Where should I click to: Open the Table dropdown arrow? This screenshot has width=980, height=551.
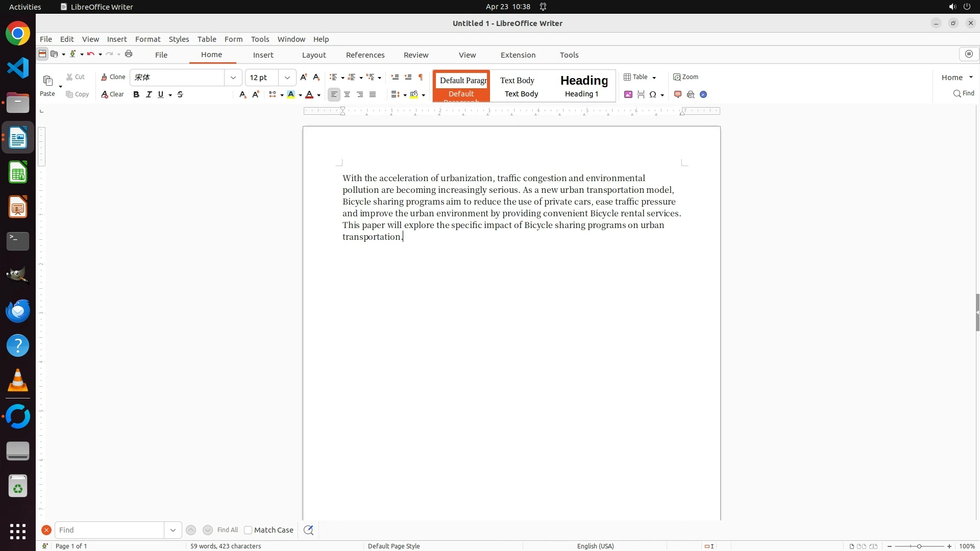pos(654,78)
